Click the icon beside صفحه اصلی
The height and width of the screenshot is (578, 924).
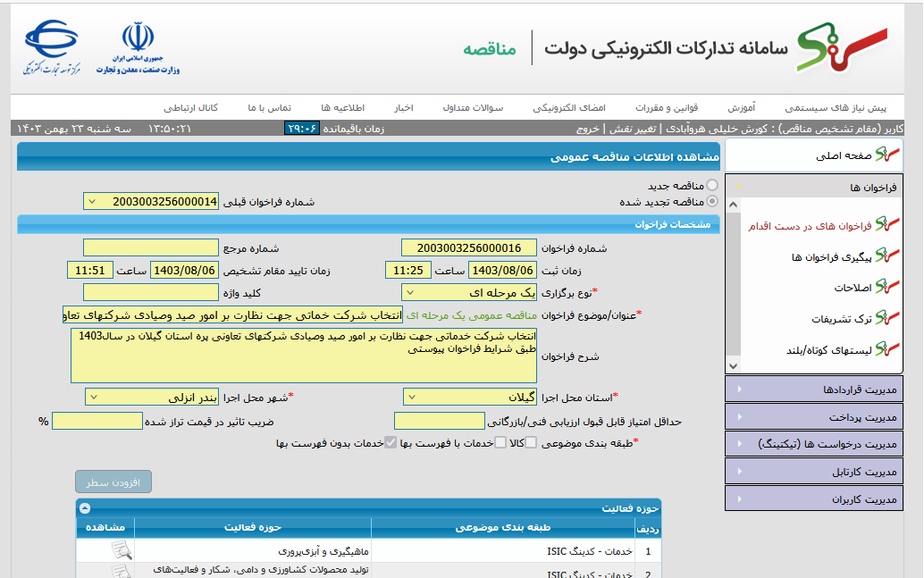(887, 155)
